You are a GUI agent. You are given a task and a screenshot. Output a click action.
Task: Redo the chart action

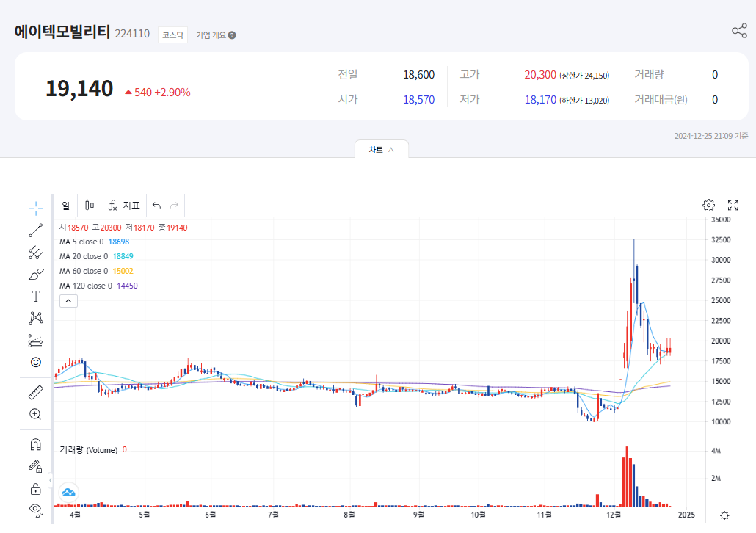click(x=174, y=206)
